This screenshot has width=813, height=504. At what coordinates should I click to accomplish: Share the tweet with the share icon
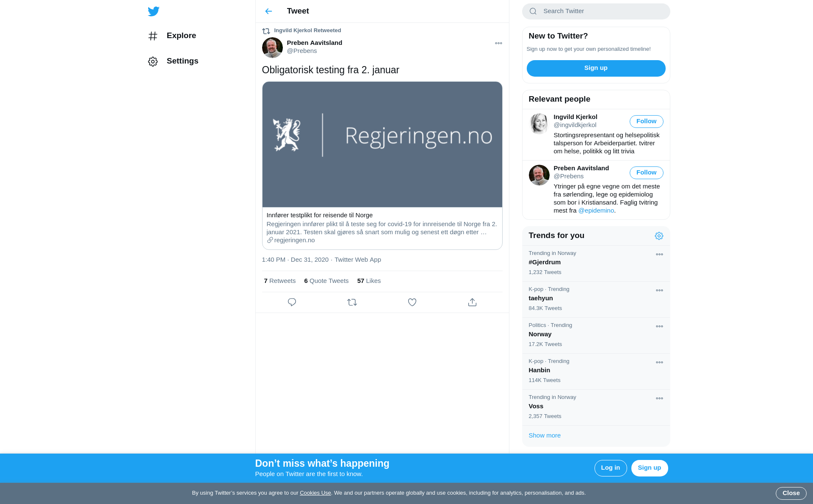[x=472, y=302]
